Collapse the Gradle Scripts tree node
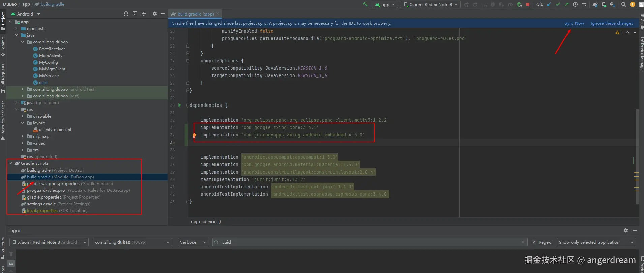 10,163
